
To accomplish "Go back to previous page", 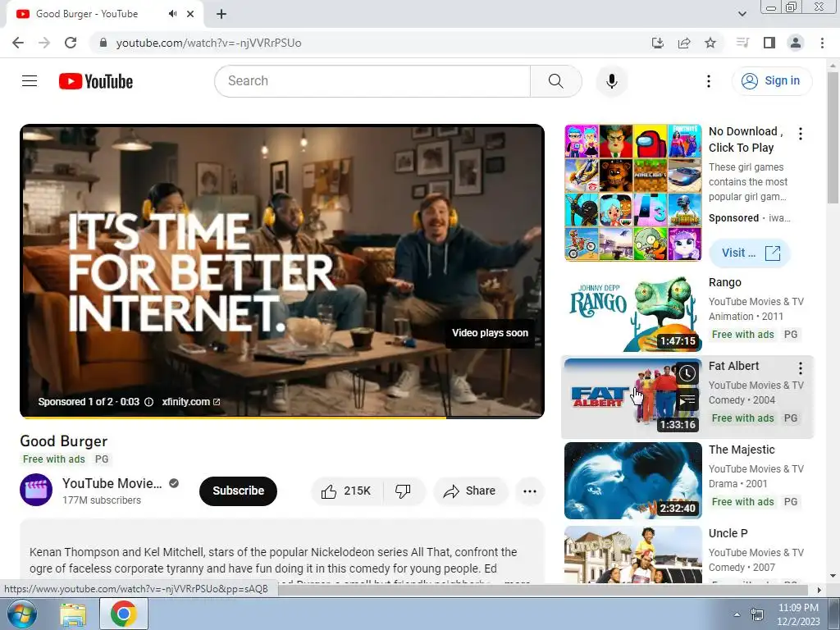I will [18, 43].
